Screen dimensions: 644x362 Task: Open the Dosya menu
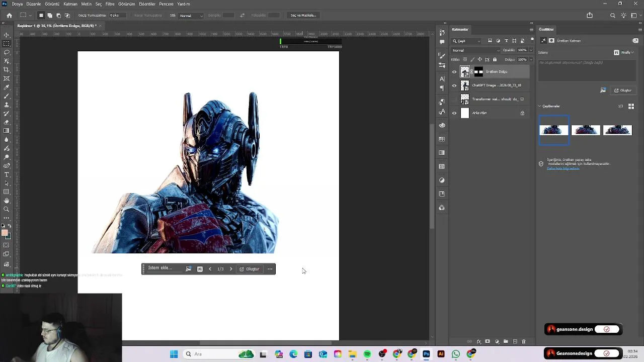pos(17,4)
